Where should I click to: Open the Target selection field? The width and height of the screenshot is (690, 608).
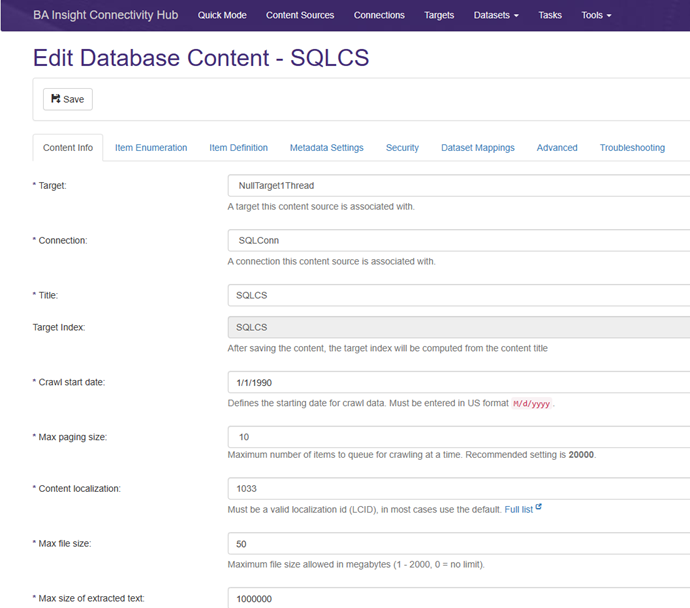click(458, 186)
